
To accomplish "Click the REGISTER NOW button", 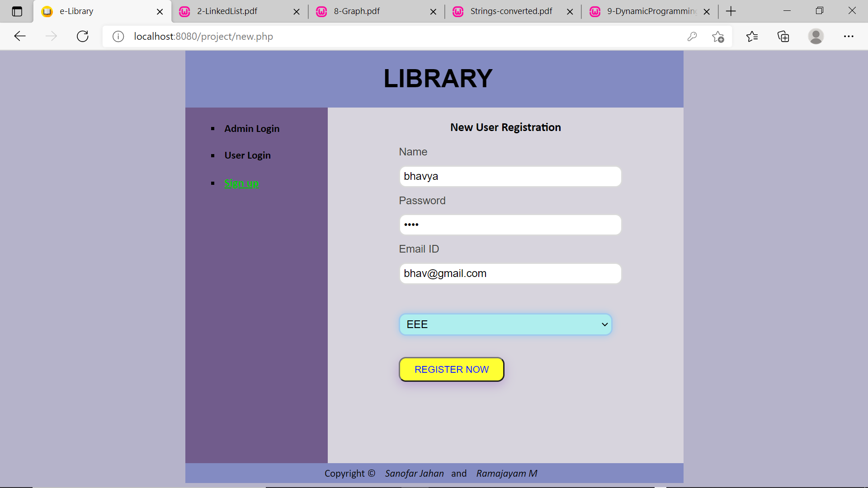I will click(x=451, y=369).
